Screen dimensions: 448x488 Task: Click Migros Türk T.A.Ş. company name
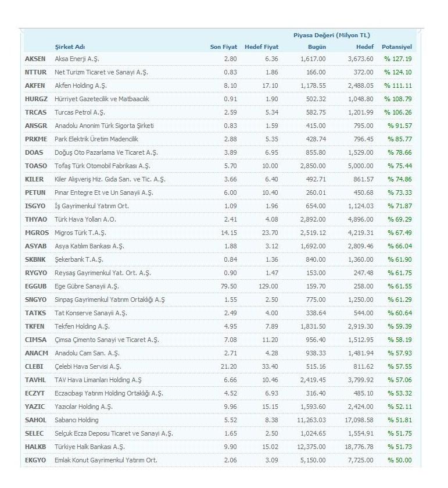[x=80, y=233]
